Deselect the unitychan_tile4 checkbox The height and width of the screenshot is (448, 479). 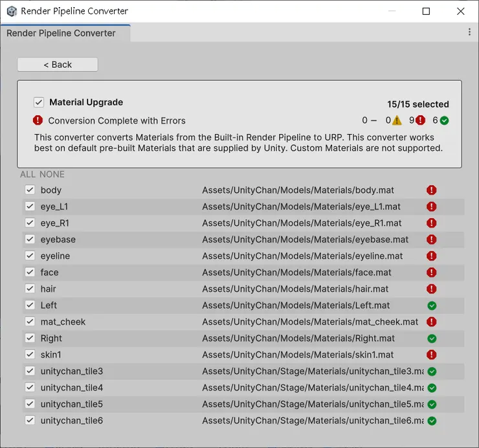click(30, 388)
